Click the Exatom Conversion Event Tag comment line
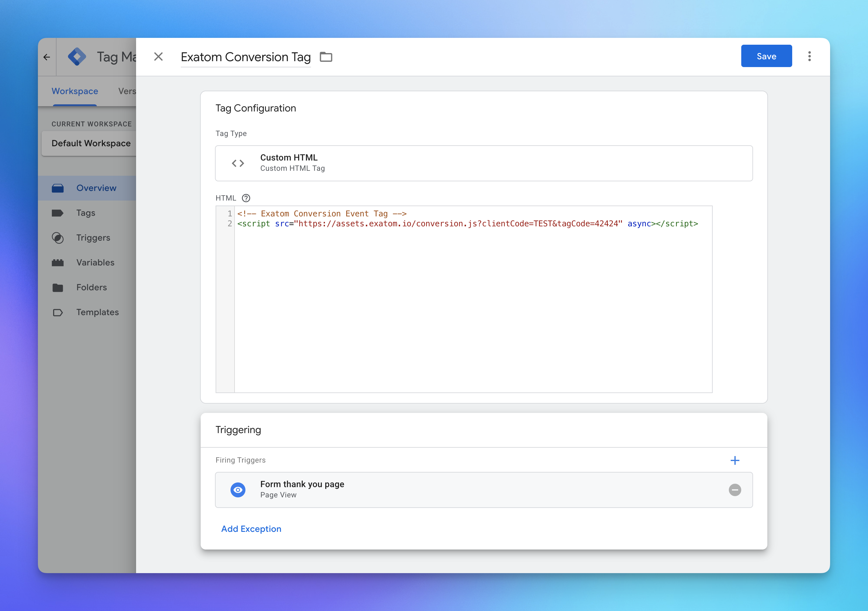 (322, 214)
